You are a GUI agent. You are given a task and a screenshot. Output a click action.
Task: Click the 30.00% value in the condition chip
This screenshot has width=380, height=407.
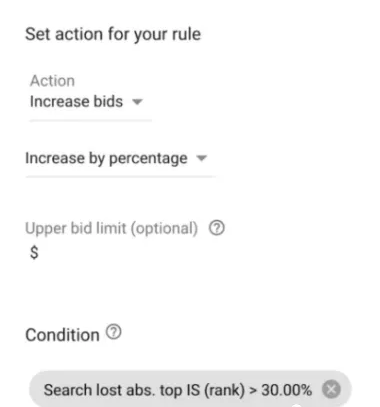pyautogui.click(x=286, y=390)
